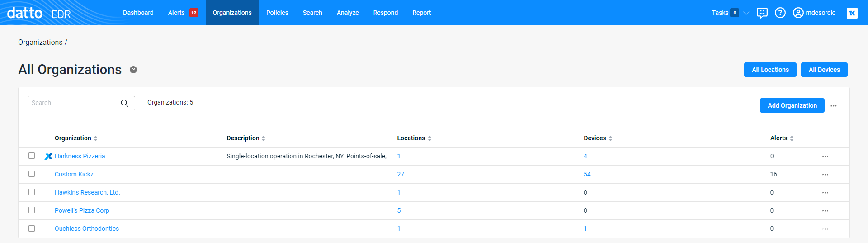Viewport: 868px width, 243px height.
Task: Click the red 12 alerts badge
Action: pos(194,13)
